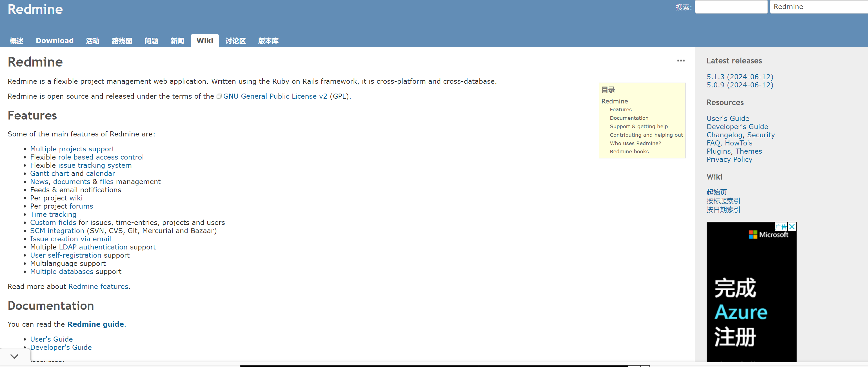Open the Changelog sidebar link

(724, 134)
